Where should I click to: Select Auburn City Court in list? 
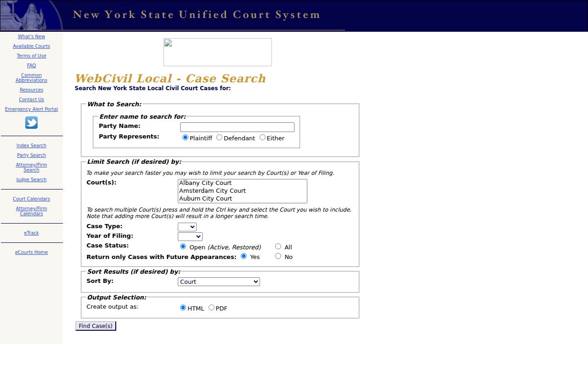(x=242, y=199)
